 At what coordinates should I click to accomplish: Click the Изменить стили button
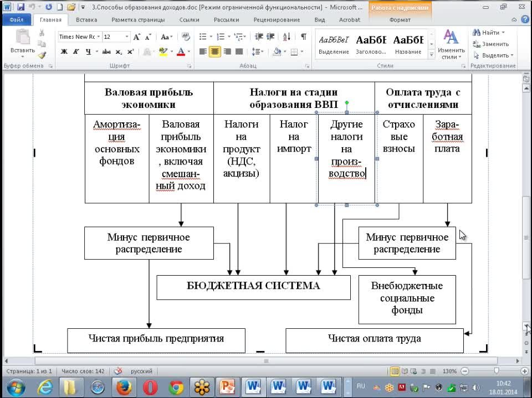[451, 44]
